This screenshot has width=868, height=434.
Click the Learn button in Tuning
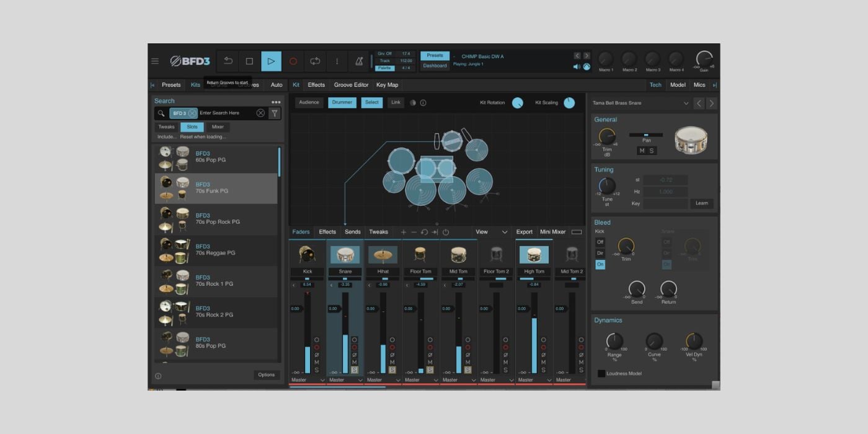tap(701, 203)
